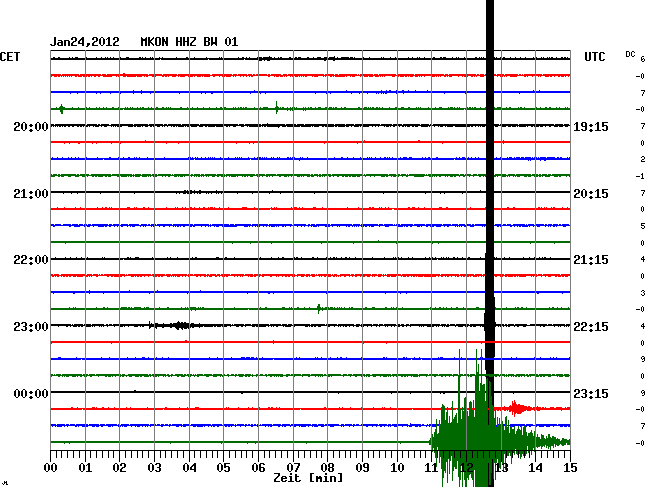Click the black tremor burst on 23:00 trace

[174, 325]
